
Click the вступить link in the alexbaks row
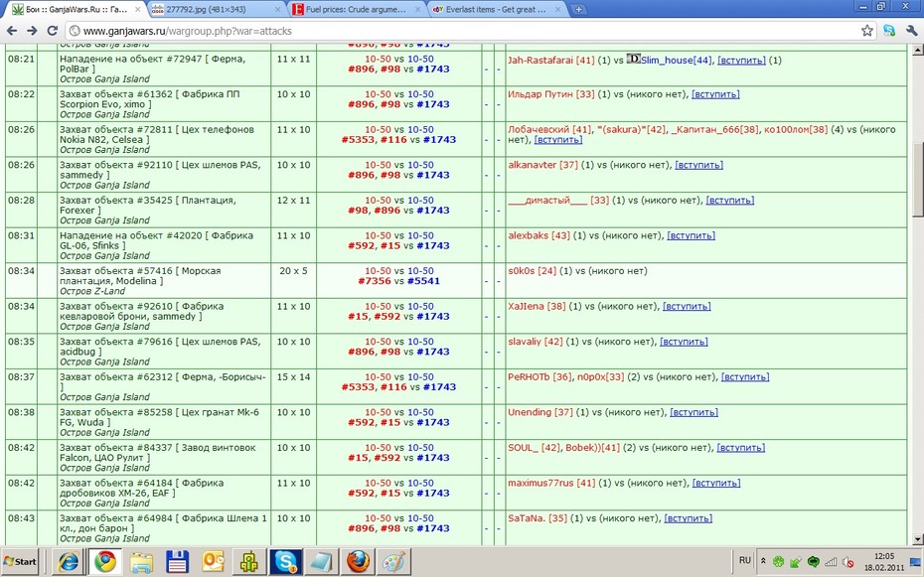tap(691, 235)
